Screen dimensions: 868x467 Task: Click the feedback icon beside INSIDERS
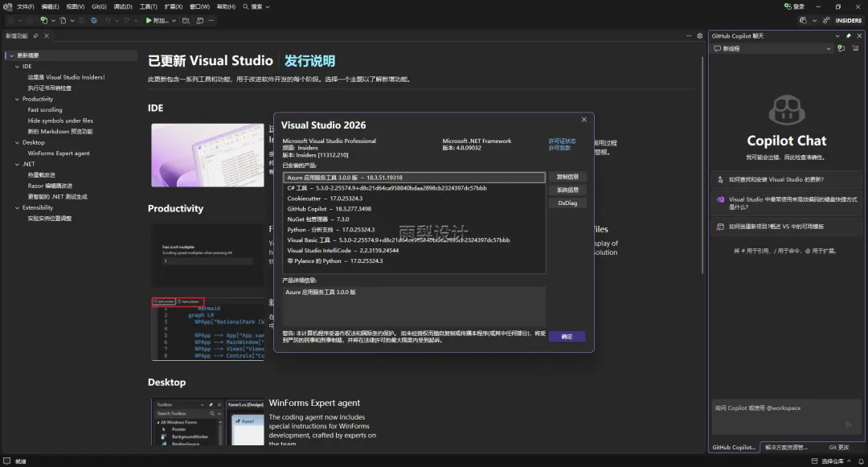[826, 20]
